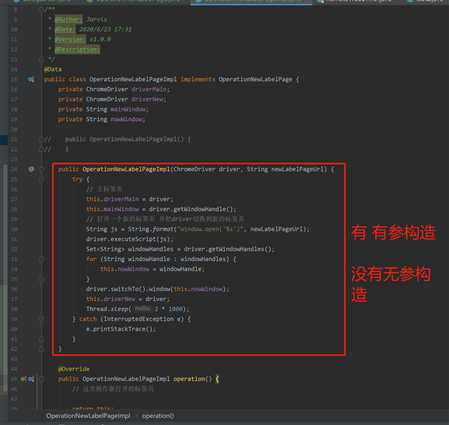This screenshot has height=425, width=449.
Task: Click the @Override annotation
Action: [x=74, y=369]
